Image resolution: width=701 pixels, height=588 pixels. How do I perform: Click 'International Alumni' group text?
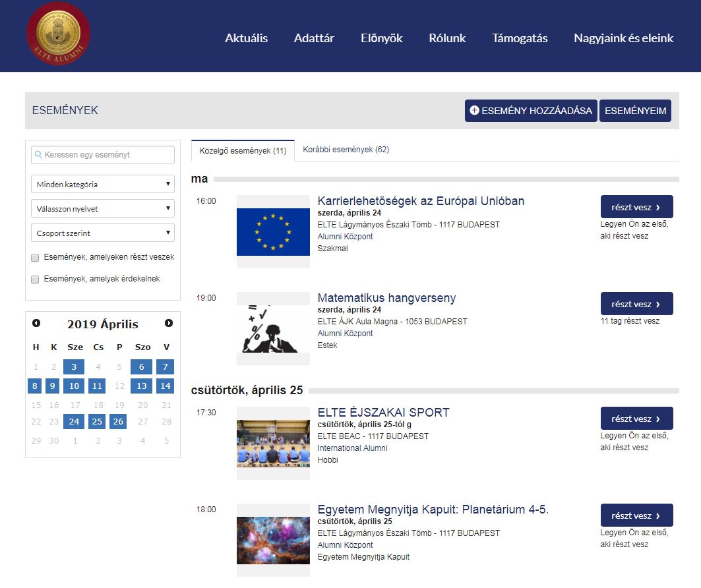pos(352,448)
